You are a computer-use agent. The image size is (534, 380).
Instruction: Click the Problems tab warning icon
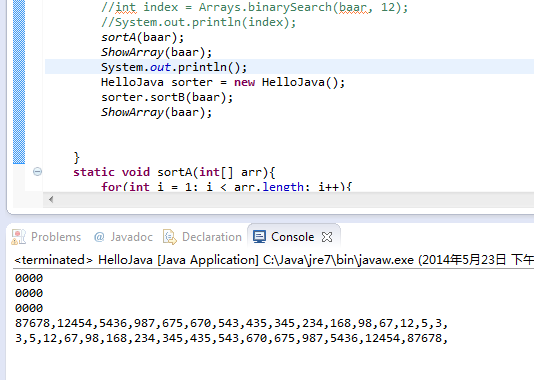click(18, 237)
